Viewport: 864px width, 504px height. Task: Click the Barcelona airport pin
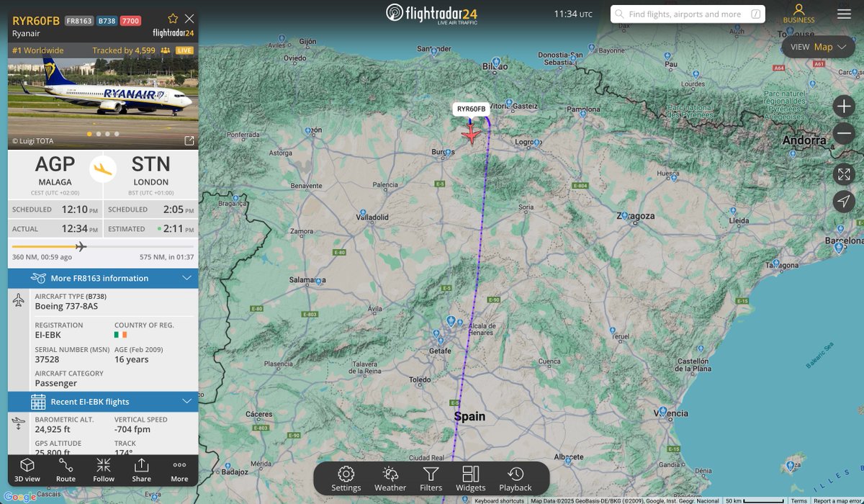point(839,248)
